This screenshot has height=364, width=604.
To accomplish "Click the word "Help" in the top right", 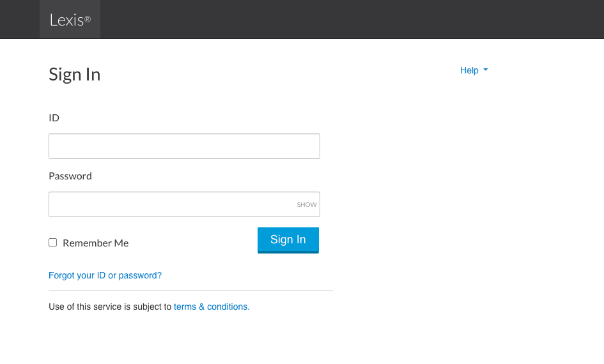I will tap(469, 70).
